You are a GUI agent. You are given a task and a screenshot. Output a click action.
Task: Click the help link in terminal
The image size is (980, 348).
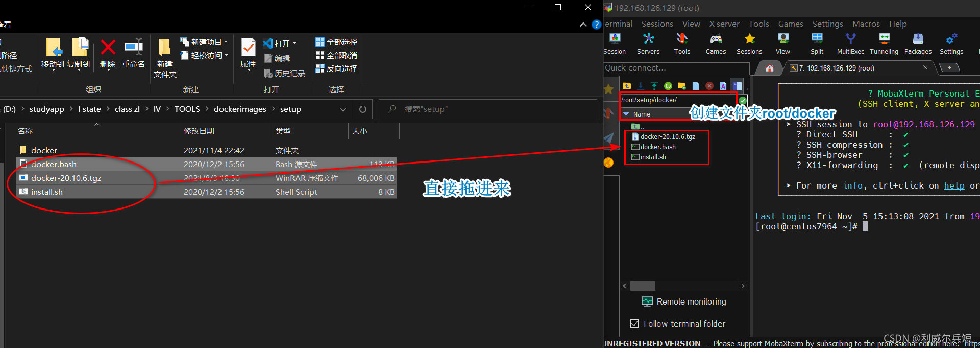tap(954, 185)
